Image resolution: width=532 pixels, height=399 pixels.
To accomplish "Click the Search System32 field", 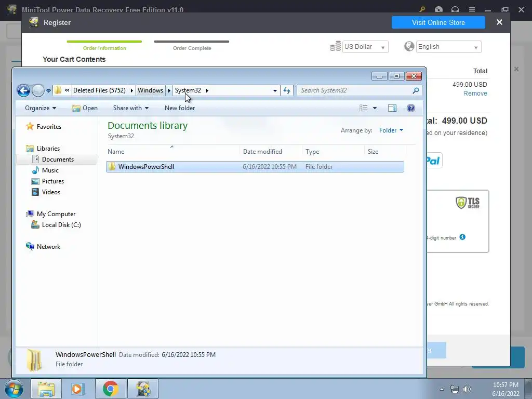I will pyautogui.click(x=354, y=90).
